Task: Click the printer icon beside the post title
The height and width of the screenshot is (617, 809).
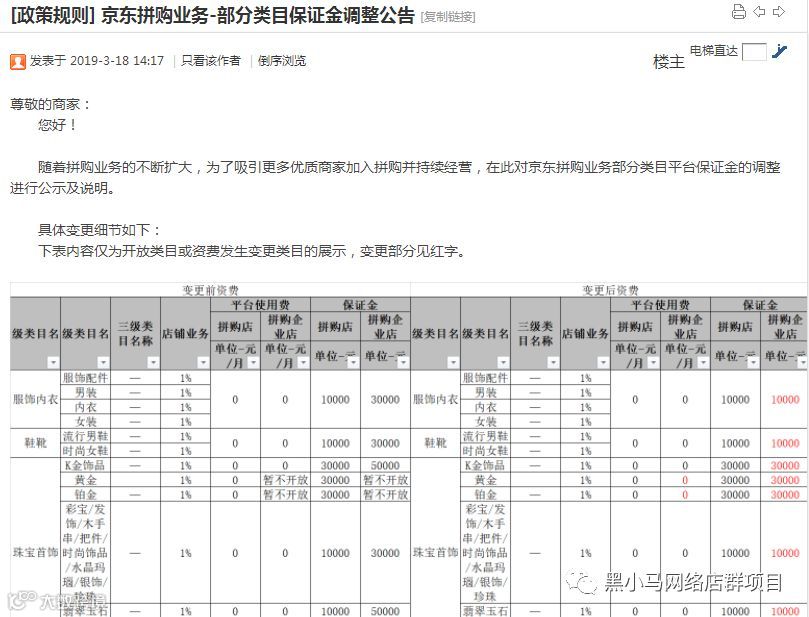Action: [739, 11]
